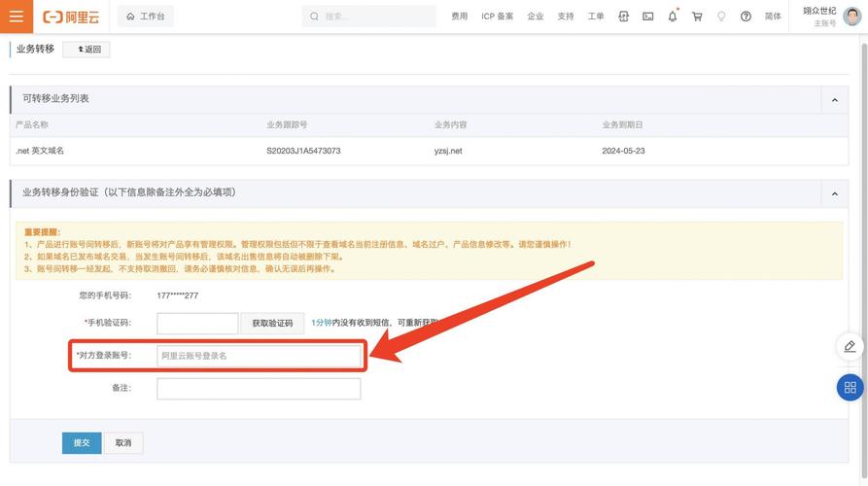
Task: Click the blue 提交 button
Action: coord(82,442)
